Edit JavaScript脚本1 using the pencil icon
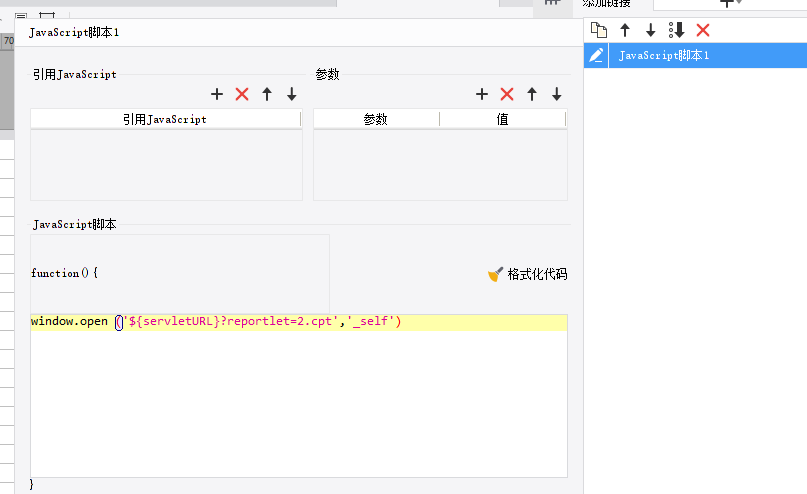This screenshot has width=807, height=494. pyautogui.click(x=596, y=56)
